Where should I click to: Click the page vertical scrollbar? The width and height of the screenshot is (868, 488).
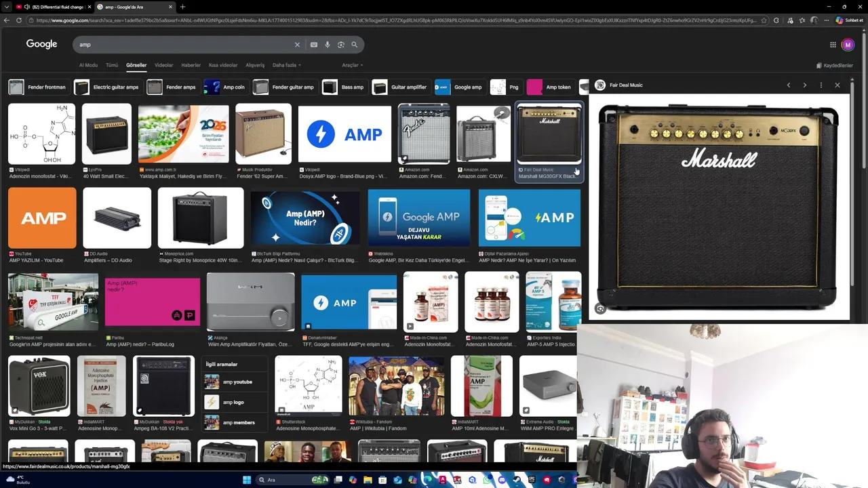(864, 102)
